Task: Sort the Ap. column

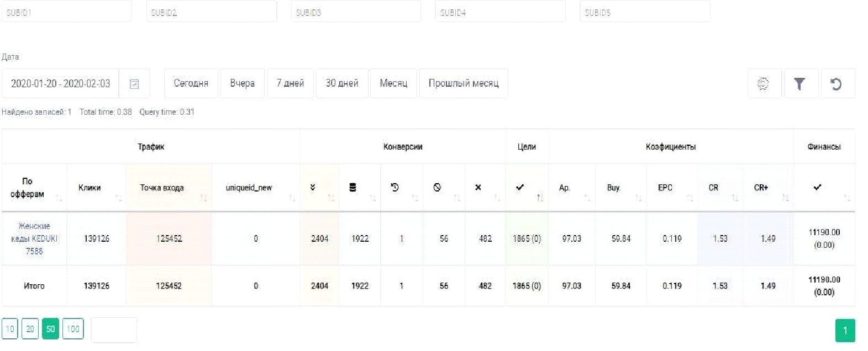Action: 571,188
